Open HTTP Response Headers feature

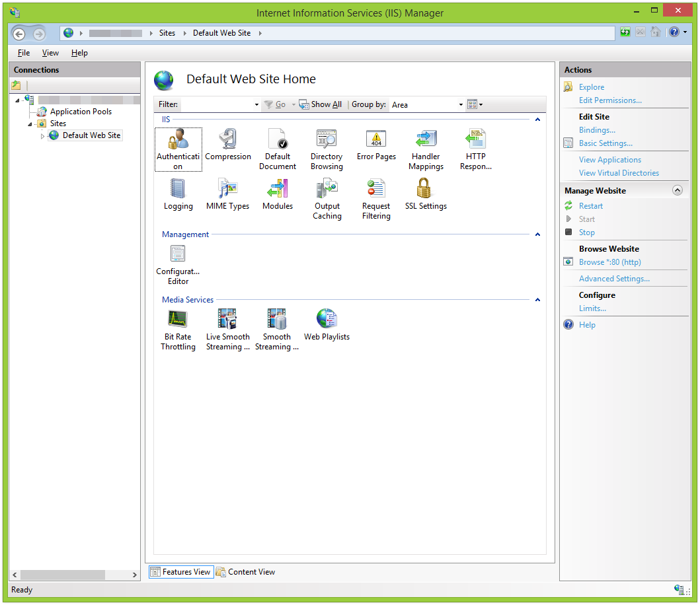(x=475, y=149)
